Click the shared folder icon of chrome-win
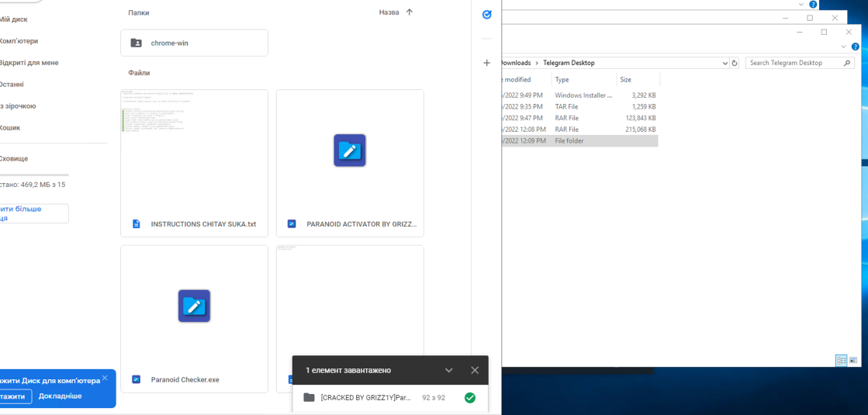868x415 pixels. [x=136, y=43]
